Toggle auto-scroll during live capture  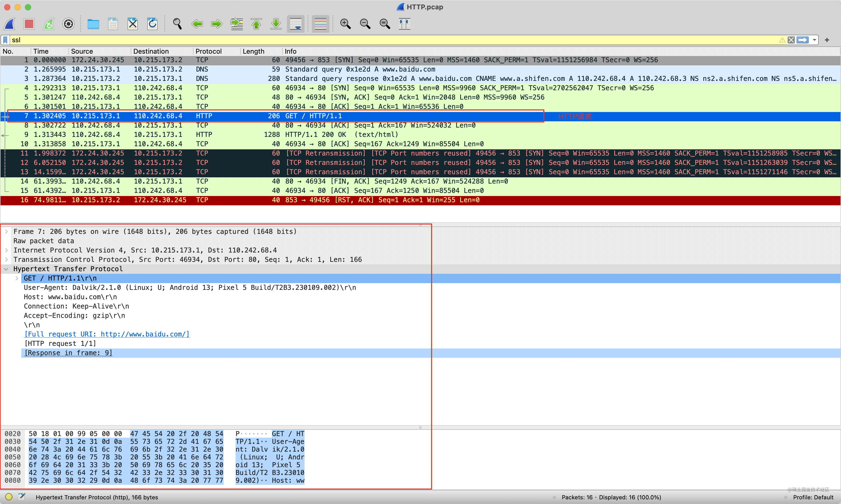(296, 24)
